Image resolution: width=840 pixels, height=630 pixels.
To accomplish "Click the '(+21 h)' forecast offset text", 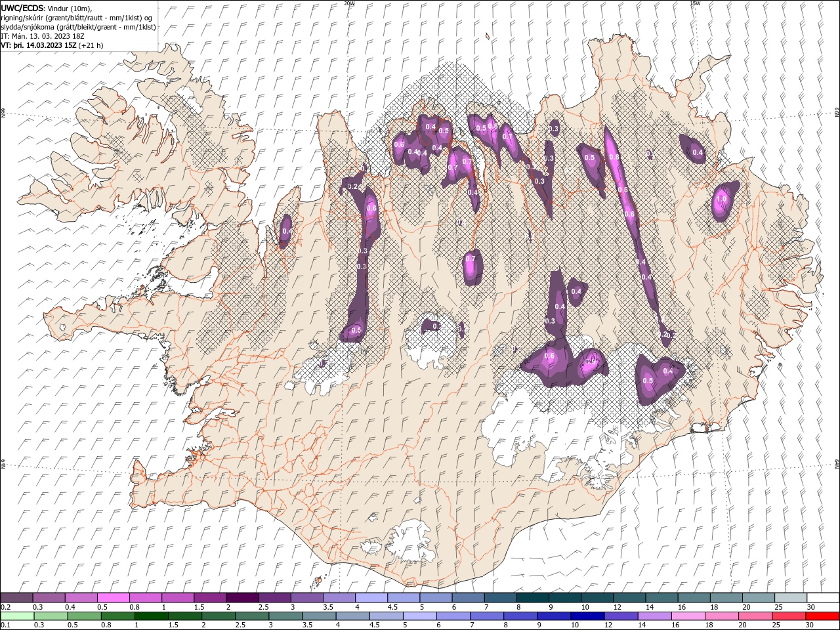I will point(91,45).
